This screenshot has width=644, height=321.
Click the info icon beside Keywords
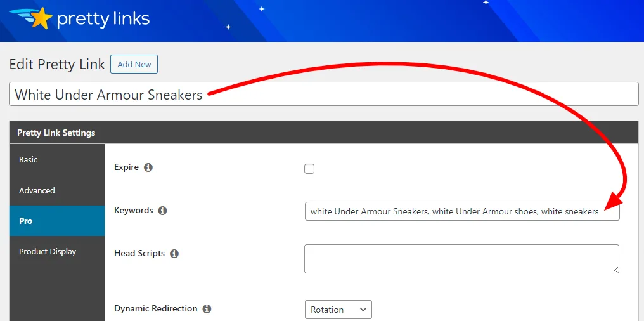pyautogui.click(x=163, y=211)
